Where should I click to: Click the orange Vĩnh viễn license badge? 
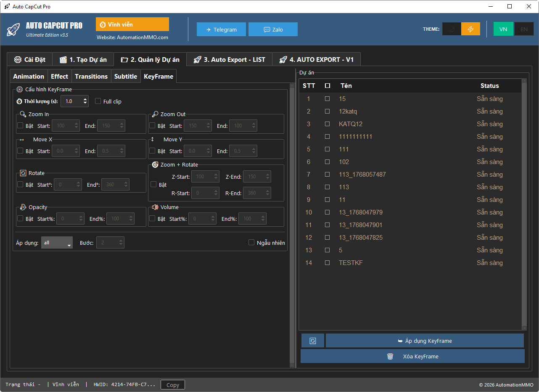coord(132,24)
